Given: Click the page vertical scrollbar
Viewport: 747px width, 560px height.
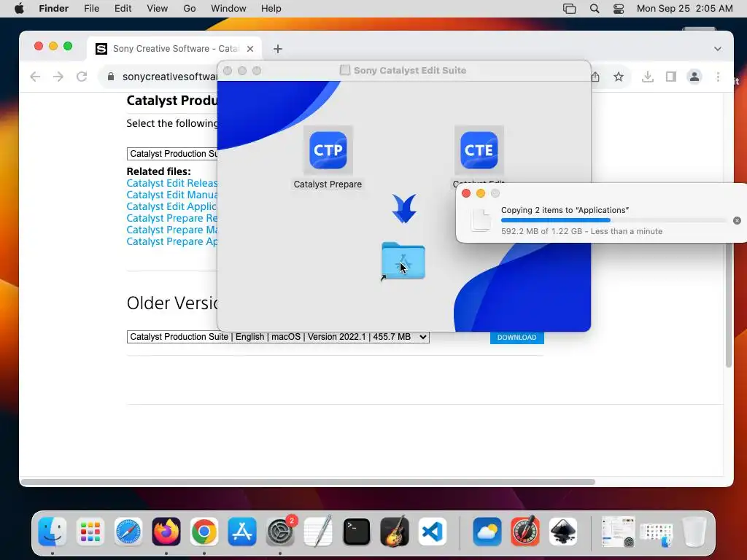Looking at the screenshot, I should [x=729, y=230].
